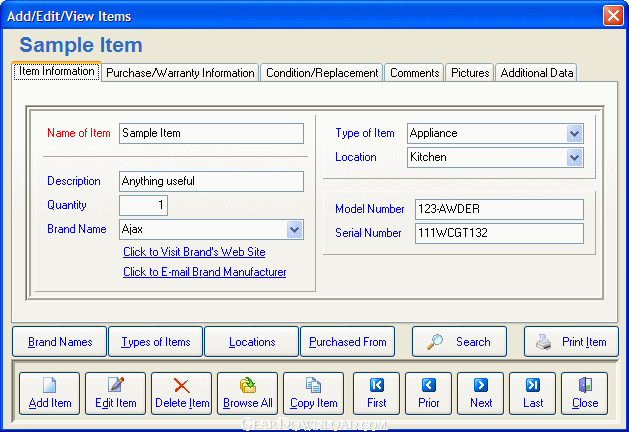Close the Add/Edit/View Items window
The height and width of the screenshot is (432, 629).
tap(613, 16)
